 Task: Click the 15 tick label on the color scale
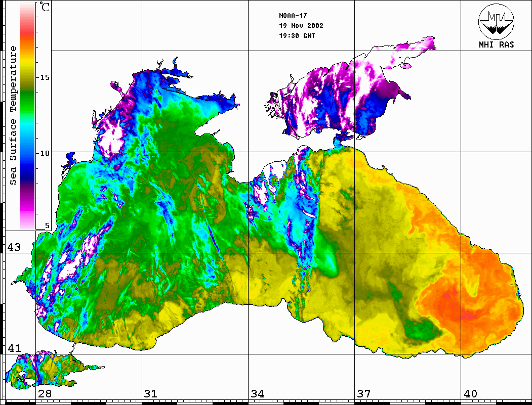[x=45, y=77]
